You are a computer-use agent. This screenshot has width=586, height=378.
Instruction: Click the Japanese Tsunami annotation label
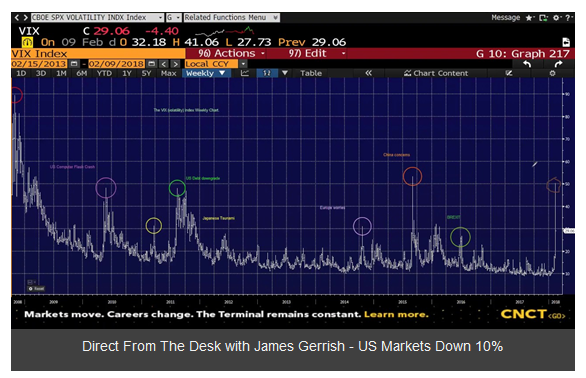[219, 218]
